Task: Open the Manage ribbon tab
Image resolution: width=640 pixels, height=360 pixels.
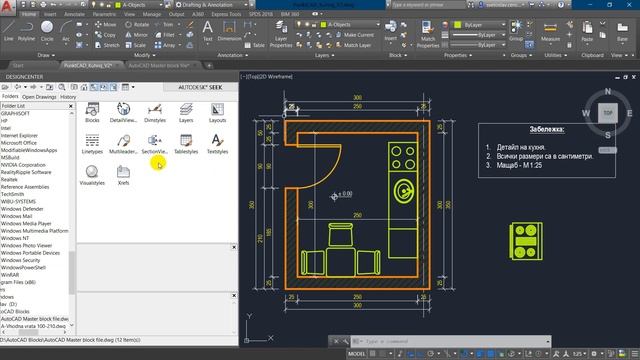Action: pyautogui.click(x=152, y=14)
